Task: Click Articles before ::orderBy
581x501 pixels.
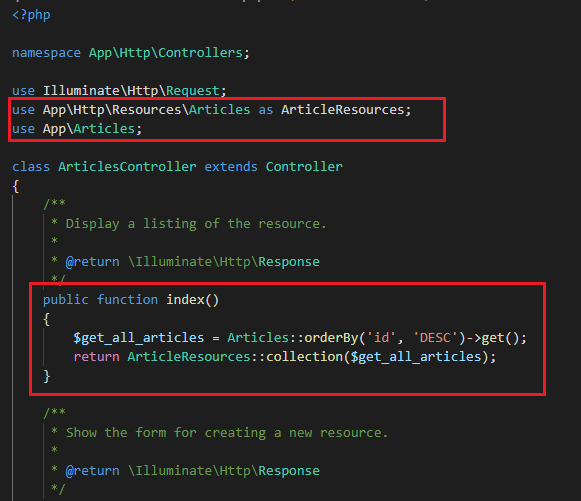Action: 258,338
